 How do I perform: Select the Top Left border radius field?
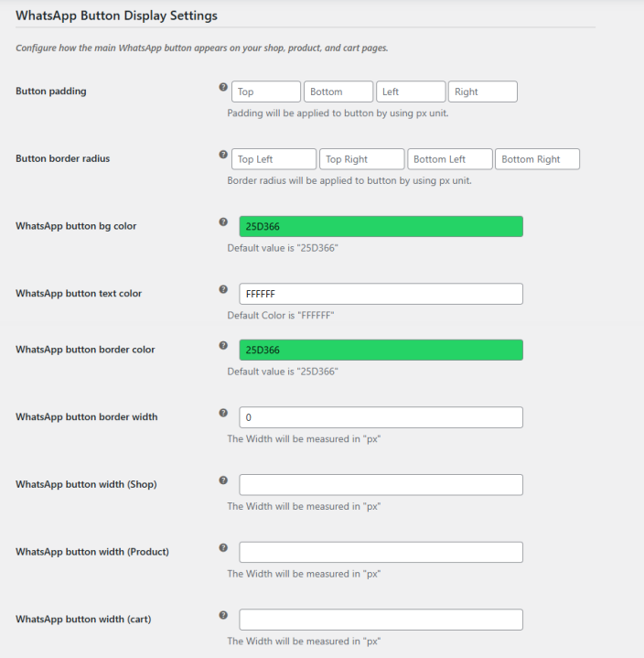pos(274,159)
